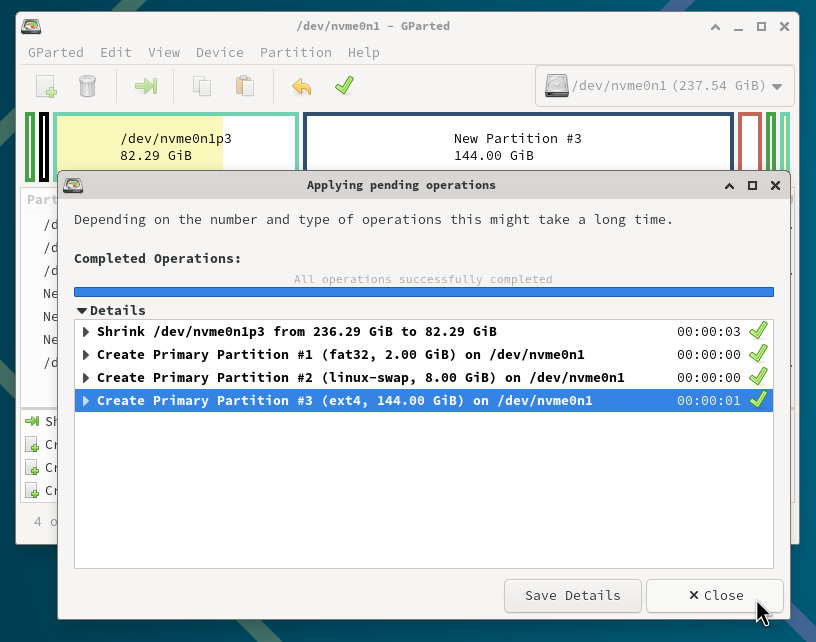Click the Apply All Operations checkmark icon

[x=345, y=85]
